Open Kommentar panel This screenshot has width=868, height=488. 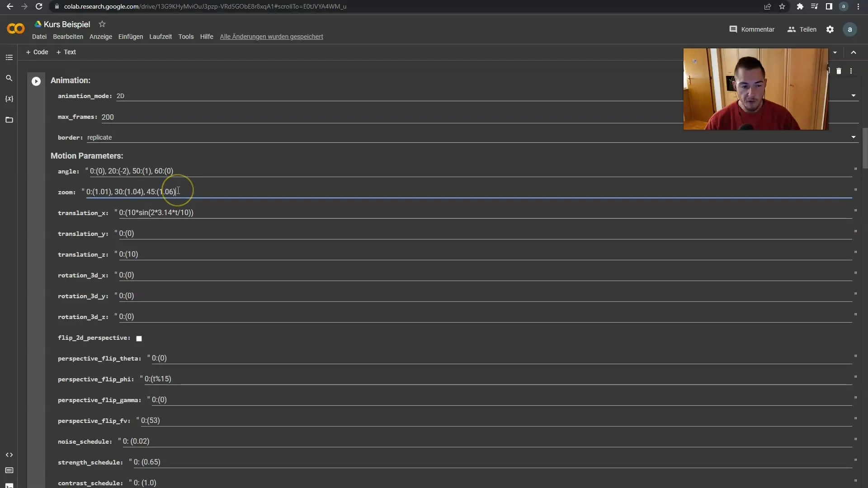click(752, 29)
